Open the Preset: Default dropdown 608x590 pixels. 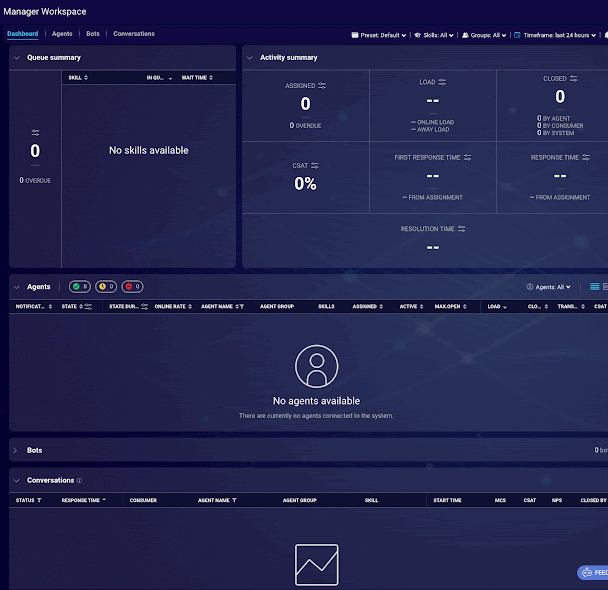379,35
